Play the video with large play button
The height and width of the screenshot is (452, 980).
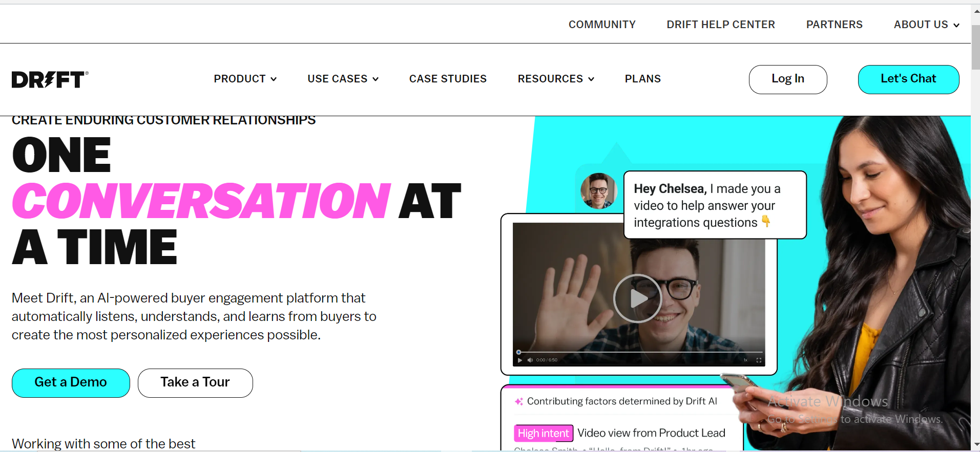[x=637, y=298]
